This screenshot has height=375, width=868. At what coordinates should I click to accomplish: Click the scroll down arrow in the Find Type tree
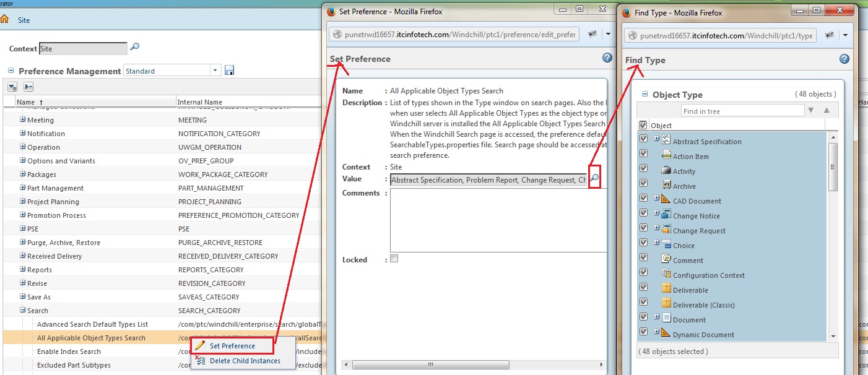click(x=833, y=337)
